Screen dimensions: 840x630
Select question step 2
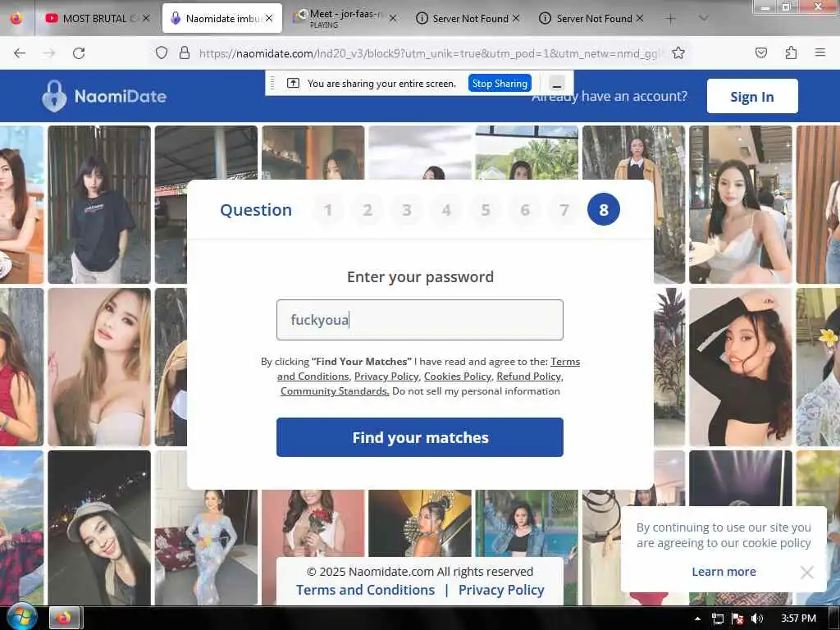[367, 209]
